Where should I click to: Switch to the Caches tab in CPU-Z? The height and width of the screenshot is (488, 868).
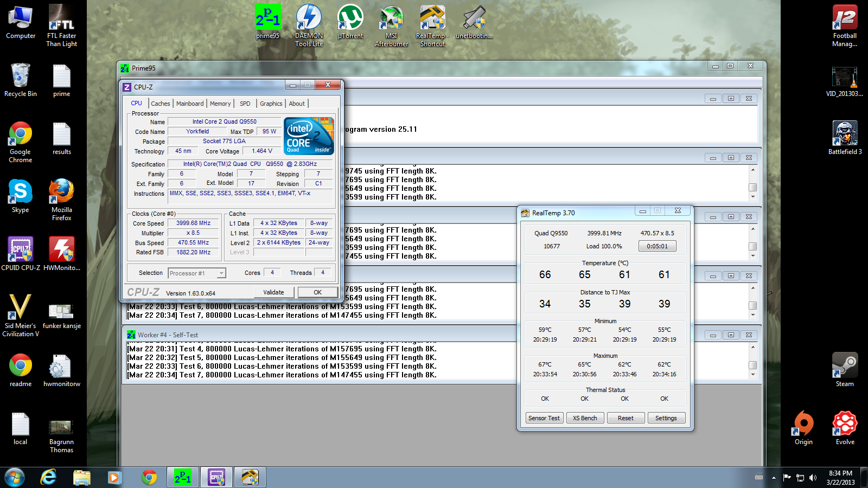point(160,104)
